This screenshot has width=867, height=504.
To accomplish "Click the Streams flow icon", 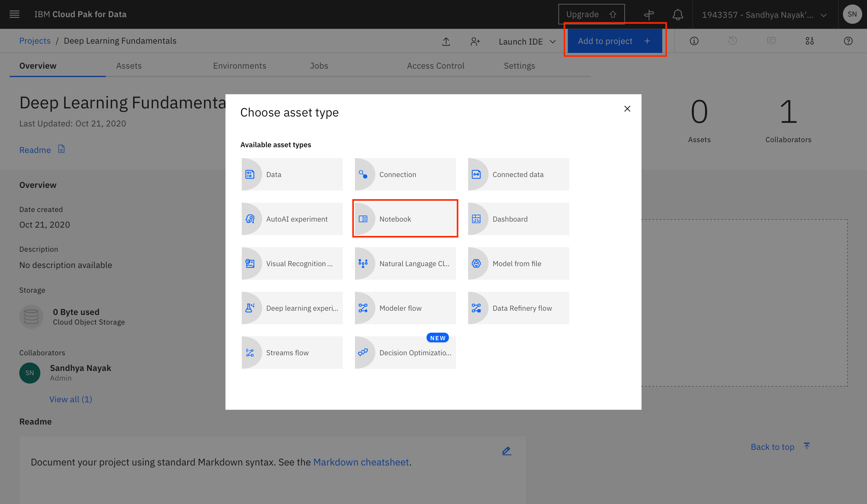I will point(250,352).
